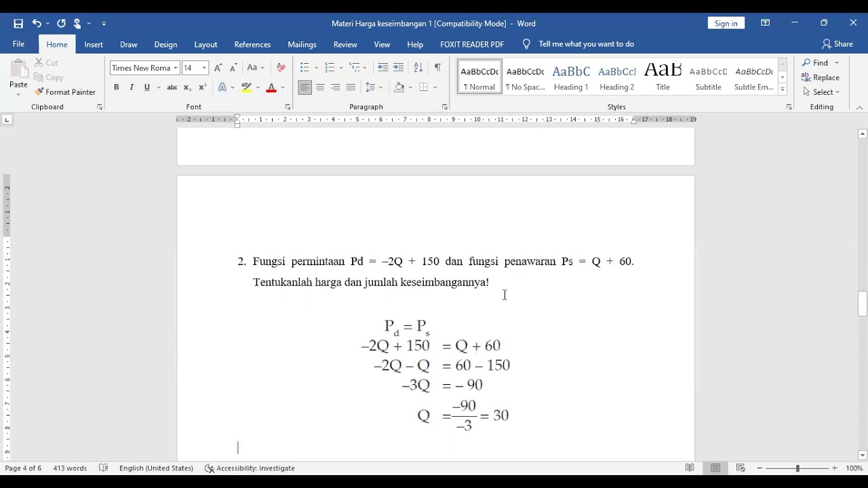868x488 pixels.
Task: Apply the red font color swatch
Action: (x=271, y=87)
